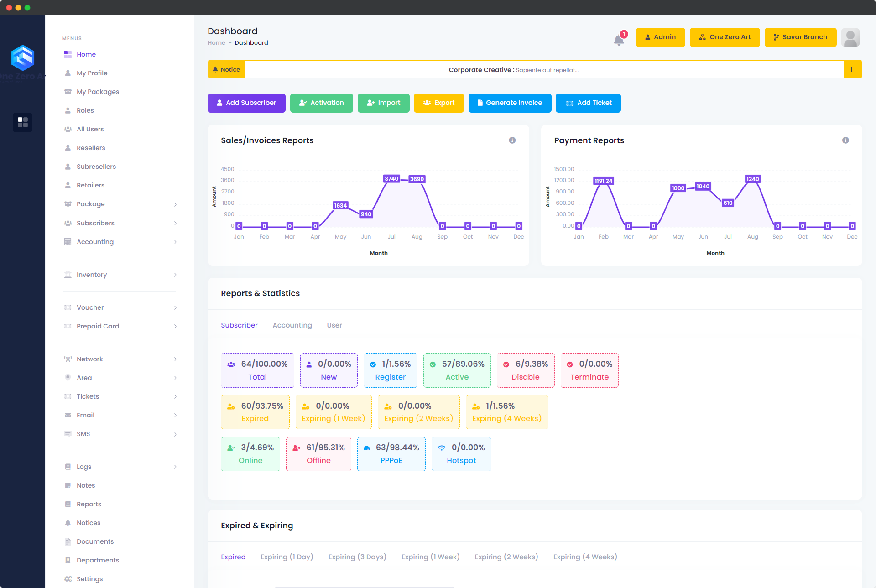The image size is (876, 588).
Task: Expand the Prepaid Card submenu chevron
Action: coord(175,326)
